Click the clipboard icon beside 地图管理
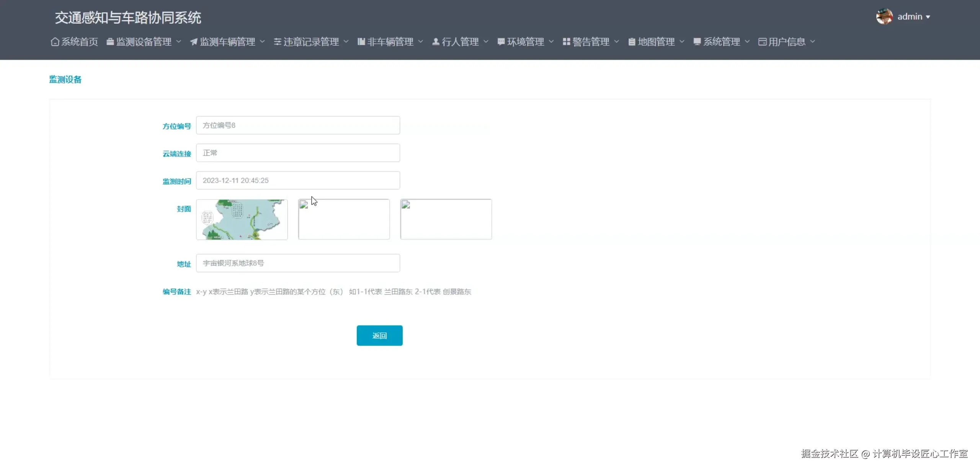 pyautogui.click(x=632, y=42)
